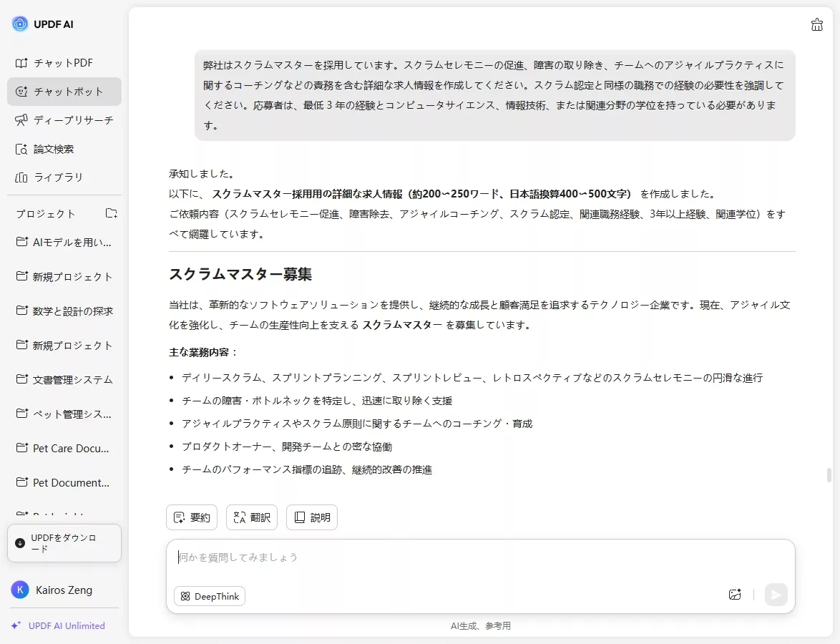Screen dimensions: 840x644
Task: Attach an image via the image icon
Action: point(735,595)
